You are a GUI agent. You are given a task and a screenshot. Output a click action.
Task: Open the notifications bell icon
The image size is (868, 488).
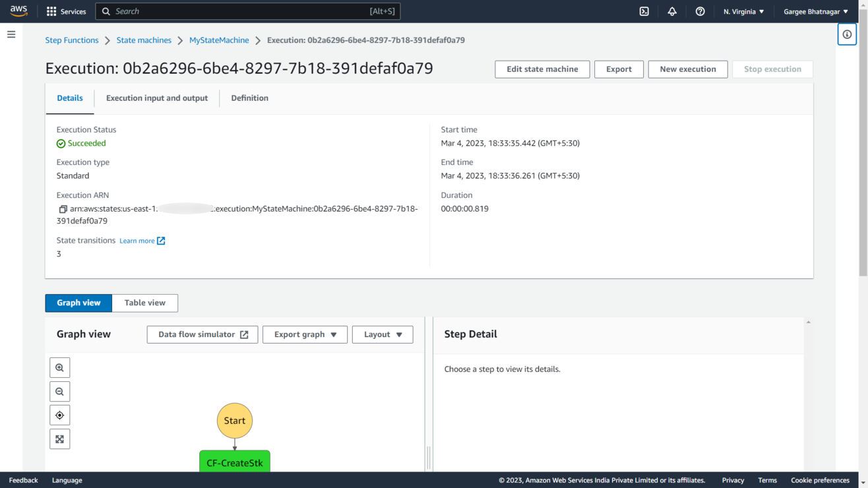tap(672, 11)
